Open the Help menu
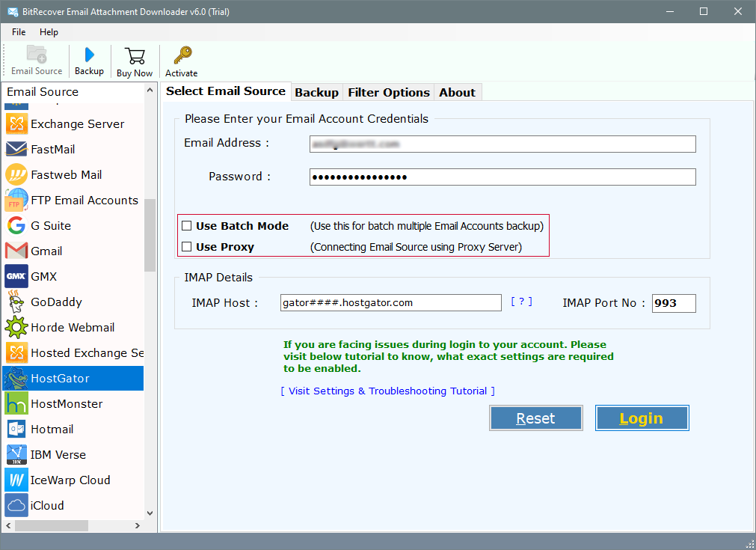Screen dimensions: 756x550 [49, 32]
